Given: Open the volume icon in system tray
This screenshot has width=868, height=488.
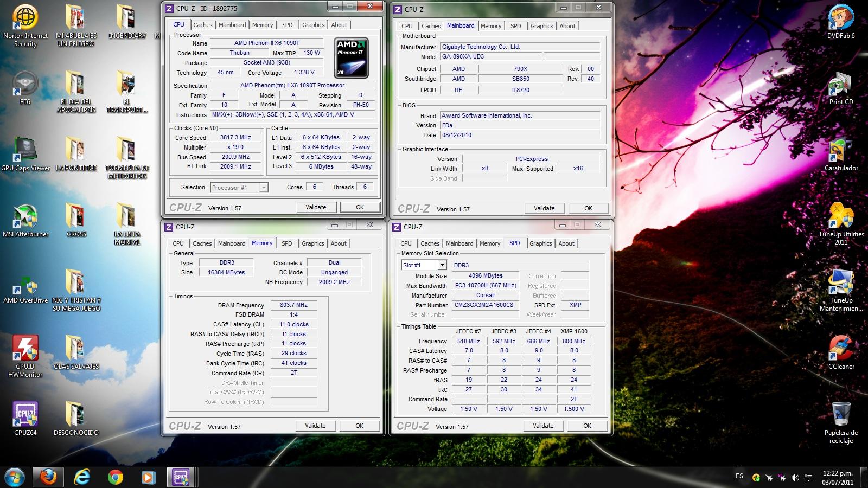Looking at the screenshot, I should (795, 478).
